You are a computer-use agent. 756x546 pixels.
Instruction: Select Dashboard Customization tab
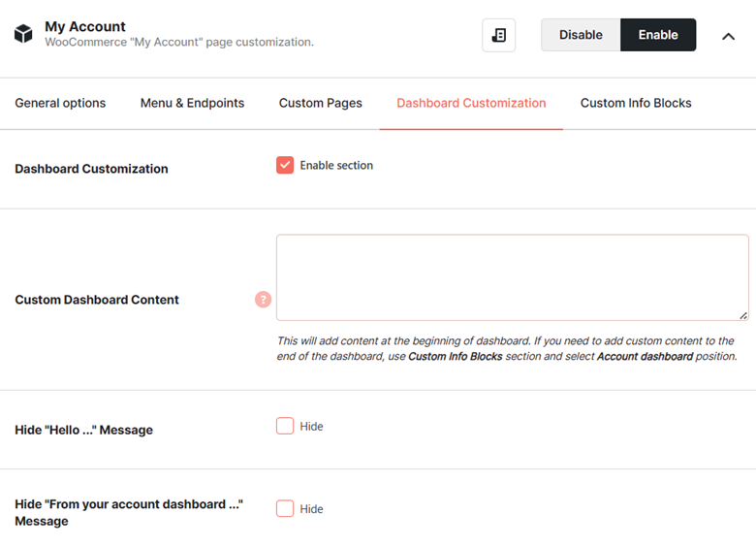[x=471, y=103]
